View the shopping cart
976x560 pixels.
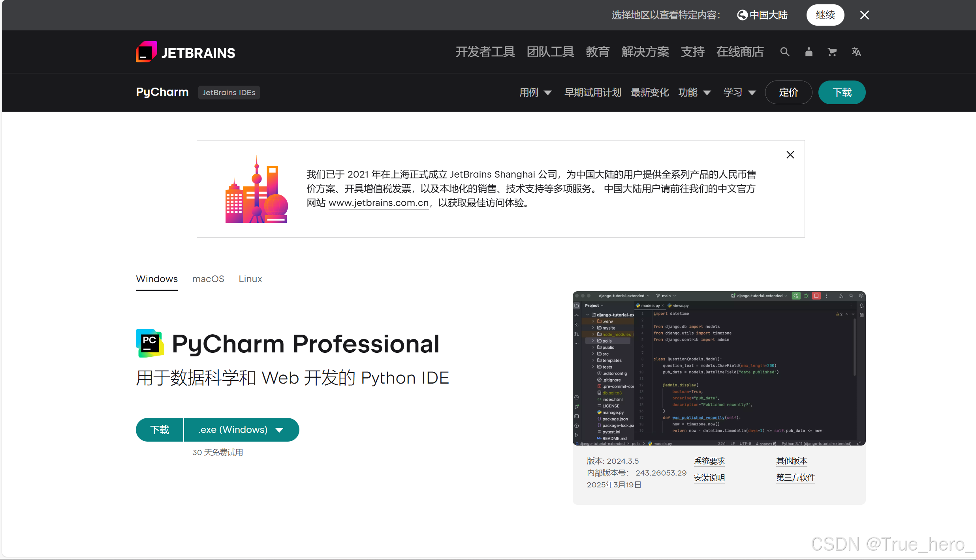click(832, 52)
